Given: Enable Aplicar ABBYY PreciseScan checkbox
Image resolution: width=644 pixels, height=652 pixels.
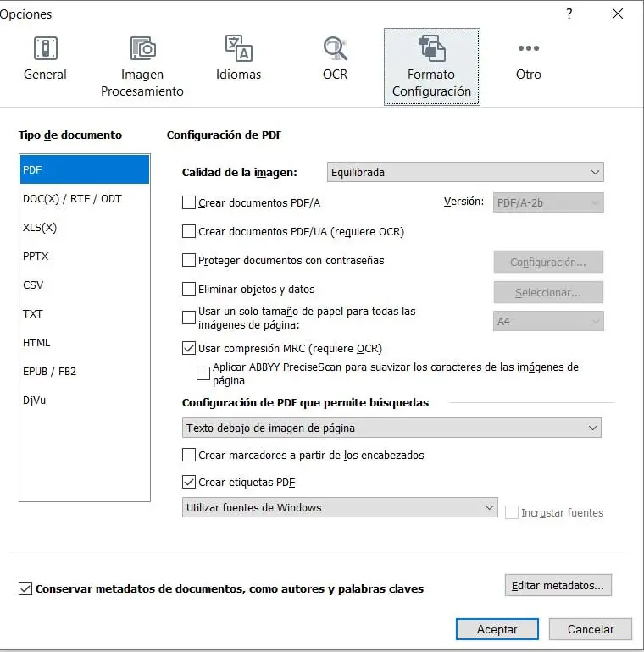Looking at the screenshot, I should pos(203,373).
